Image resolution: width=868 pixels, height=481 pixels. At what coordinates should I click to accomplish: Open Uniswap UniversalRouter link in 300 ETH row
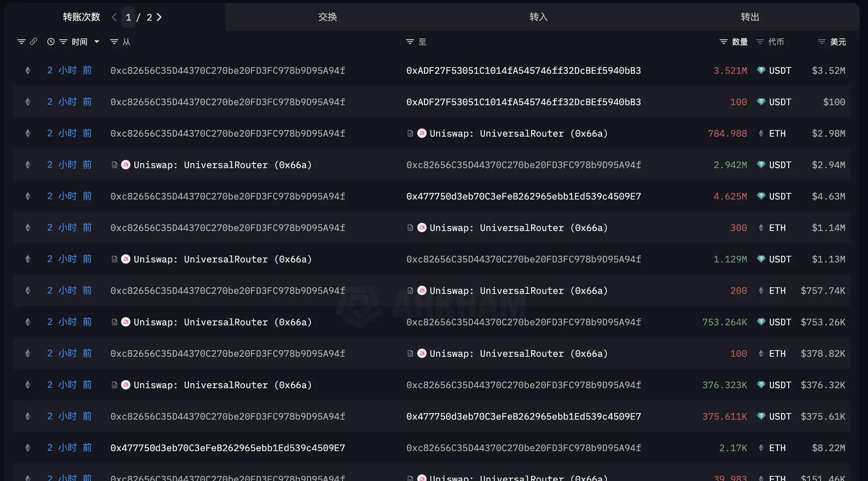[x=518, y=228]
